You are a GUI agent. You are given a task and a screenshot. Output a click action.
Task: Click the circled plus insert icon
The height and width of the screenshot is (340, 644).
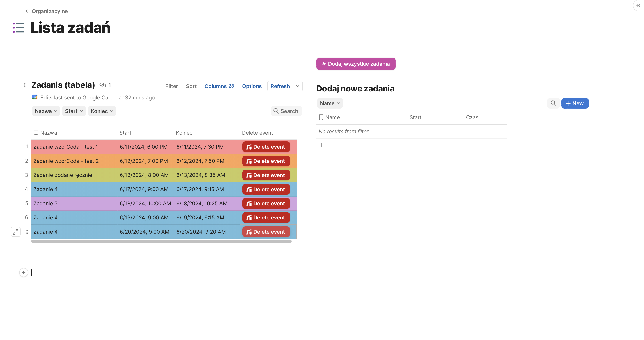24,272
